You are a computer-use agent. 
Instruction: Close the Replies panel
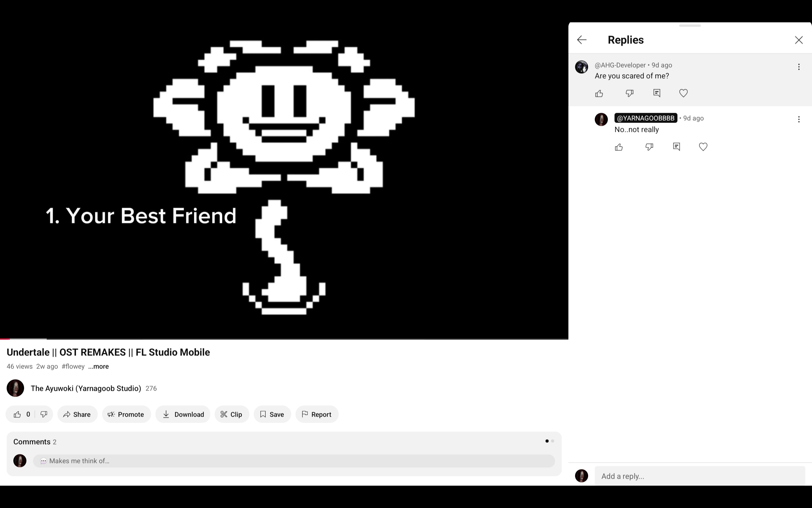pos(799,40)
